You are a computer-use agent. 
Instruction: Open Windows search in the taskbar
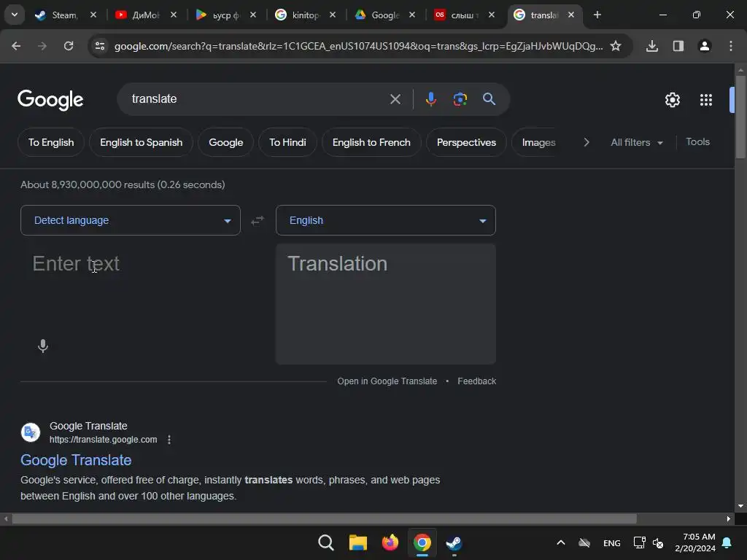coord(326,542)
